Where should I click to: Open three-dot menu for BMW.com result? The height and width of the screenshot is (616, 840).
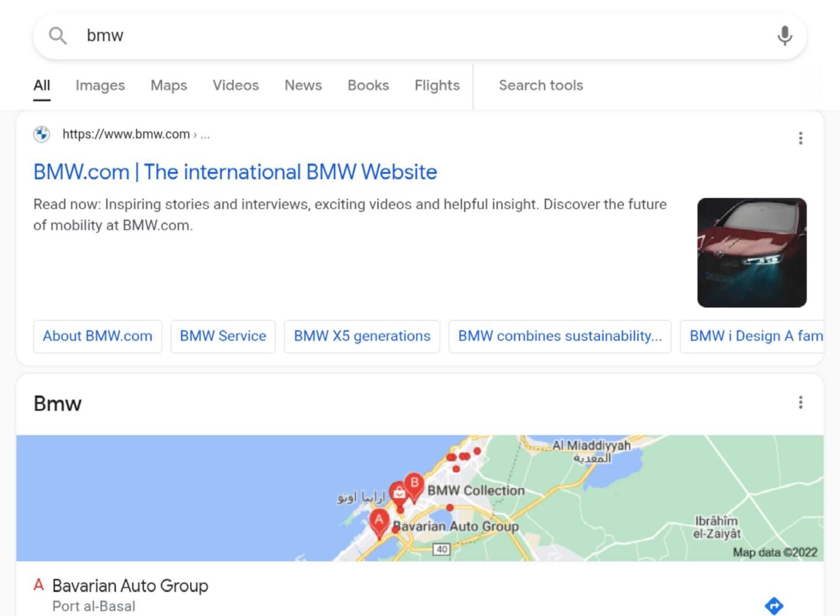point(800,138)
